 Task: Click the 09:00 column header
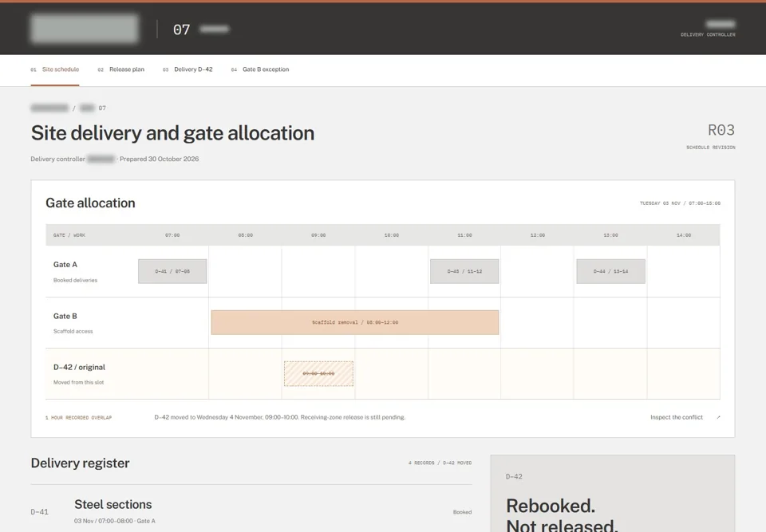tap(318, 235)
